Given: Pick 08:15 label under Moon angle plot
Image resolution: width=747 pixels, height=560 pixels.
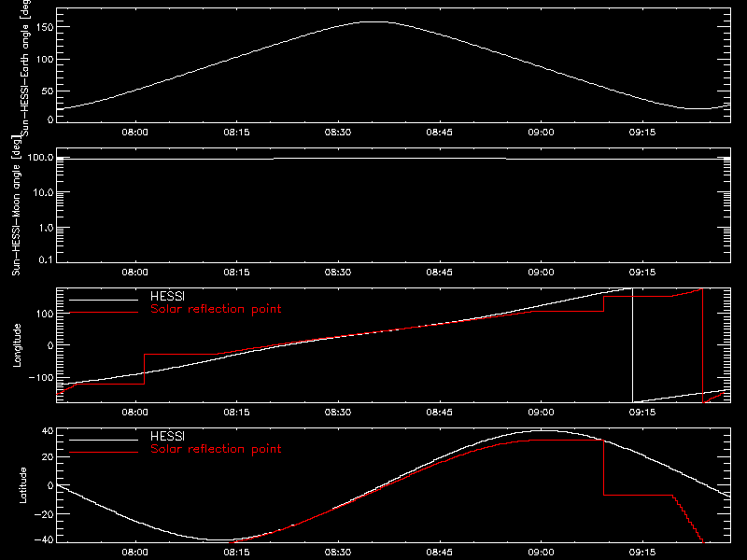Looking at the screenshot, I should (x=236, y=273).
